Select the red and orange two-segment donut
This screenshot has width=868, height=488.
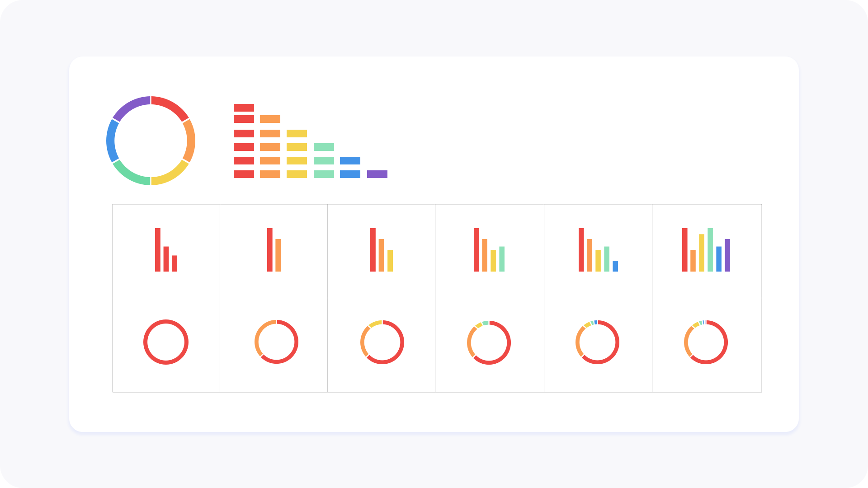point(276,342)
